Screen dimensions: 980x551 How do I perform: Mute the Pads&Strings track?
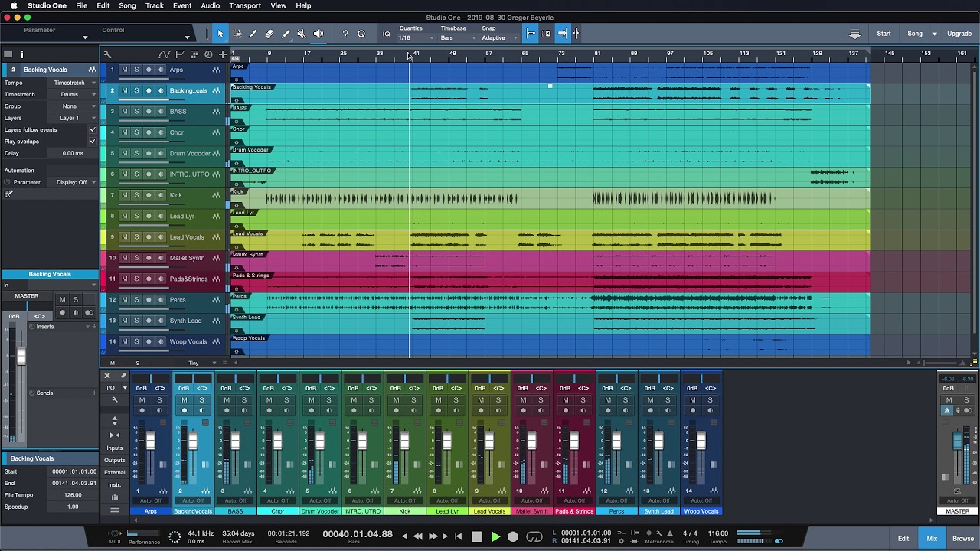125,279
